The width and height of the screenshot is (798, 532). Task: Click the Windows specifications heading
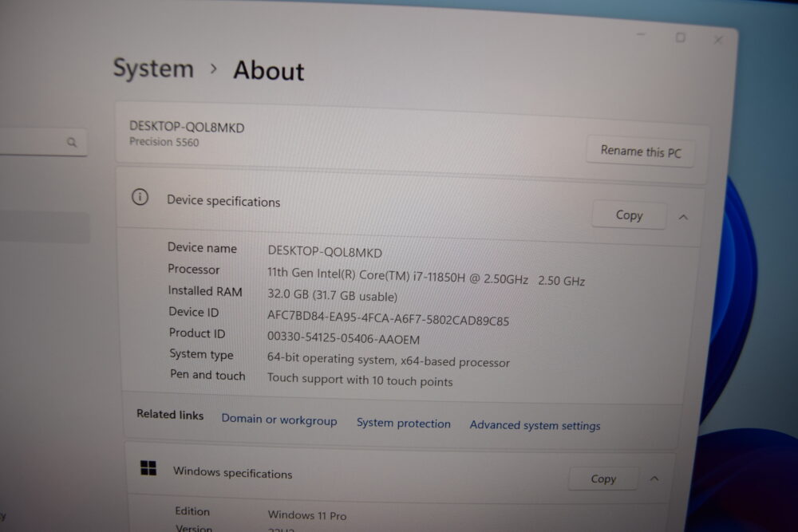(x=232, y=472)
